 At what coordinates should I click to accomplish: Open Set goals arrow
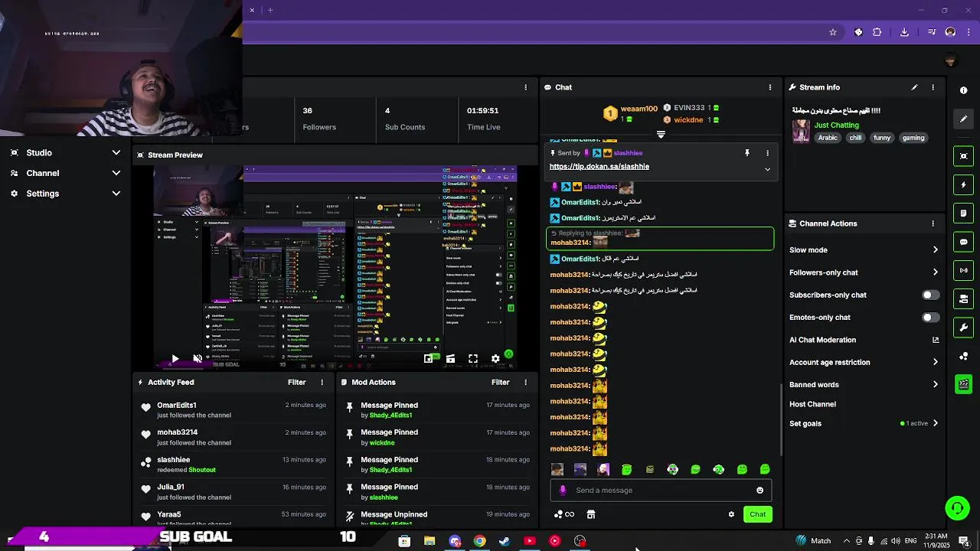point(935,423)
